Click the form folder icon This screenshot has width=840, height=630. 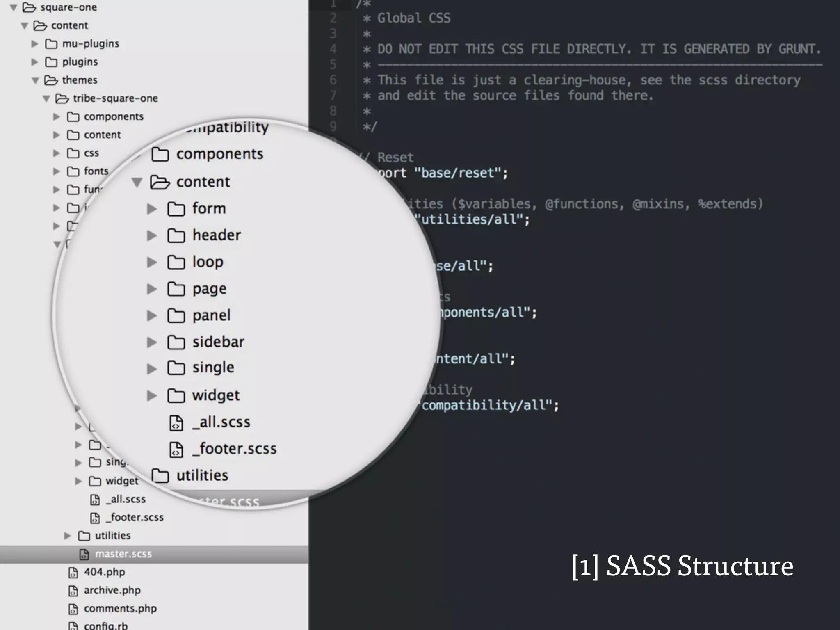click(x=176, y=209)
